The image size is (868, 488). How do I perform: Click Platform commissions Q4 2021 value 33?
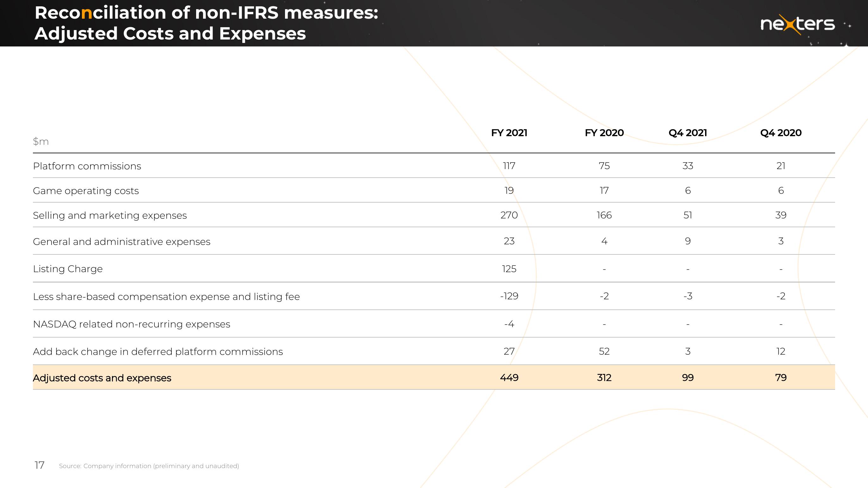tap(688, 166)
